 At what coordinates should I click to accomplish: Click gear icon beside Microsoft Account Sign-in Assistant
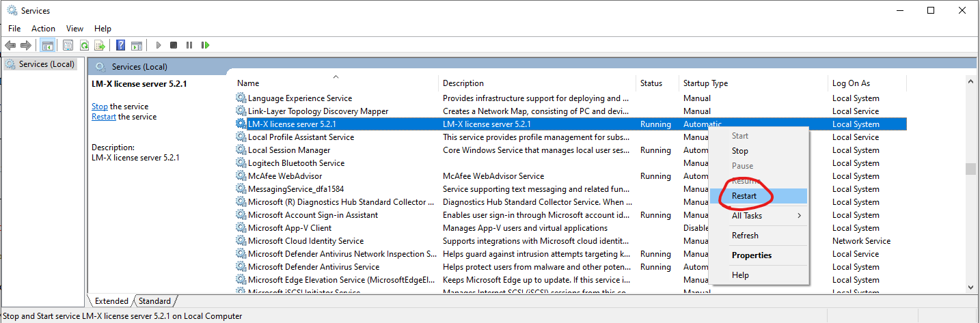click(241, 215)
